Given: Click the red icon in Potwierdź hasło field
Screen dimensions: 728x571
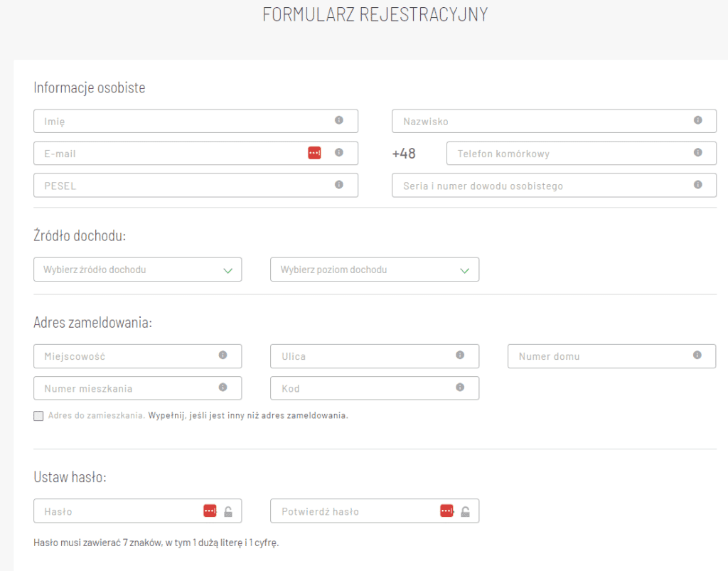Looking at the screenshot, I should (x=446, y=511).
